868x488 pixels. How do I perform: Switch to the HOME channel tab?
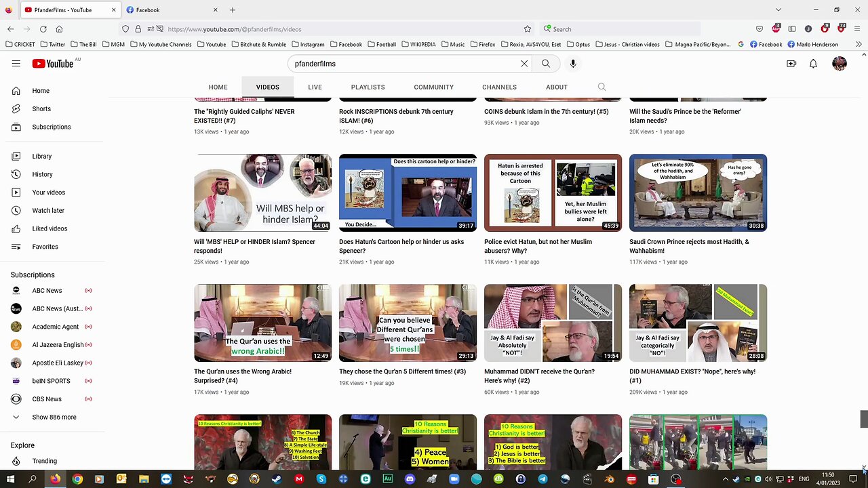pos(218,87)
